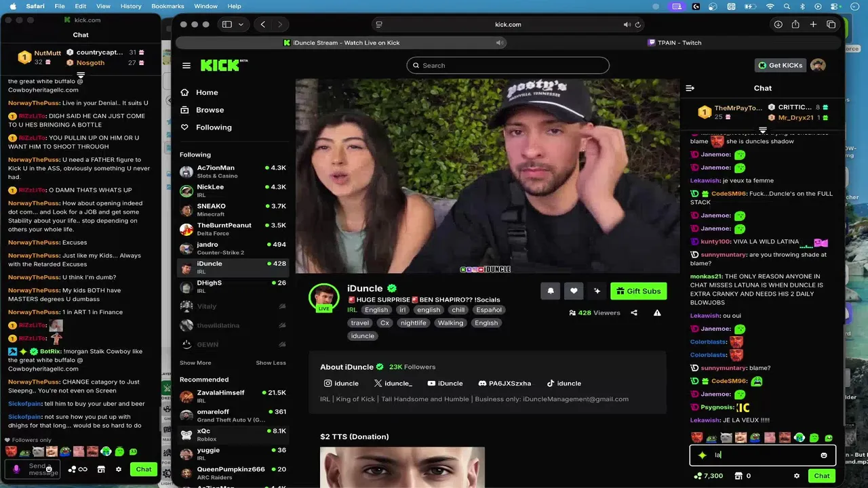Click the notification bell icon for iDuncle
This screenshot has height=488, width=868.
click(x=551, y=291)
